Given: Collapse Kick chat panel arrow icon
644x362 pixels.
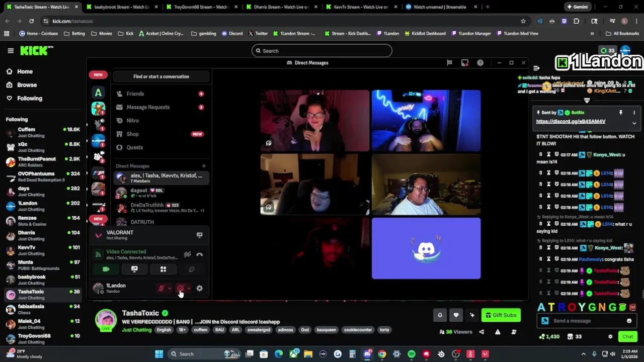Looking at the screenshot, I should (x=536, y=68).
